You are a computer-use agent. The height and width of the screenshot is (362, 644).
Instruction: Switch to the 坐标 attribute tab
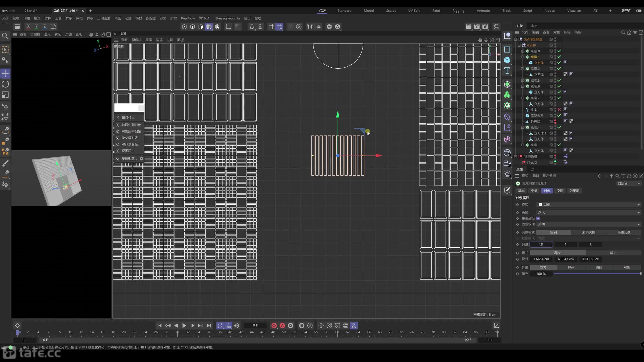coord(534,191)
